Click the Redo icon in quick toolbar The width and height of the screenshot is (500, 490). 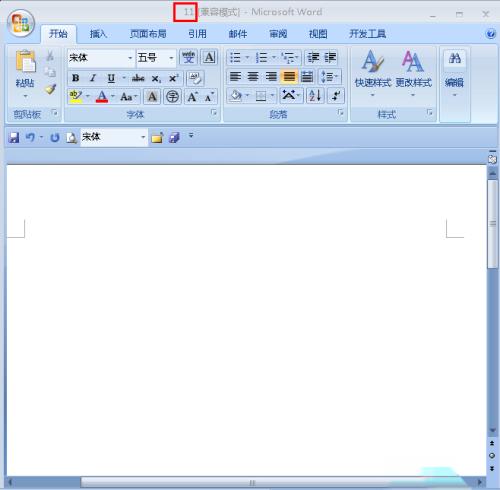click(55, 137)
